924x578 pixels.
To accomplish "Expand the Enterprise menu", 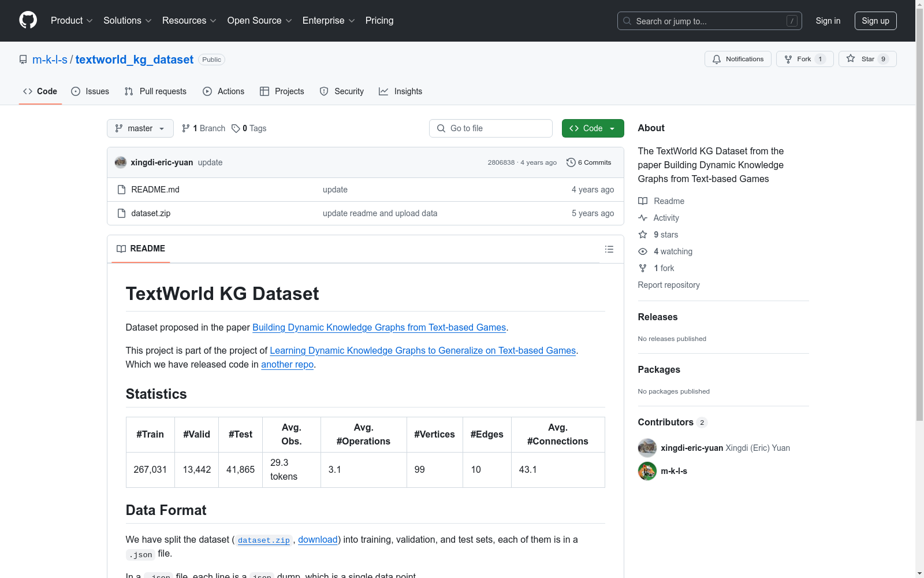I will [329, 21].
